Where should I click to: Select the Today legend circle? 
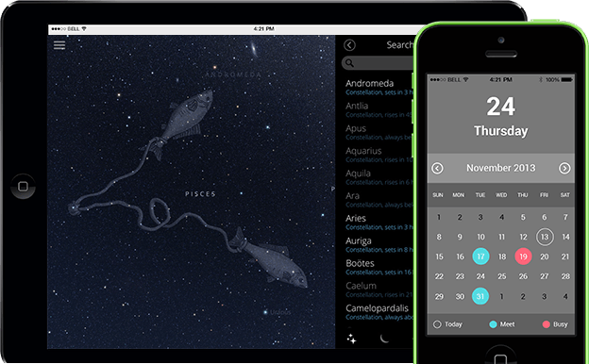437,324
